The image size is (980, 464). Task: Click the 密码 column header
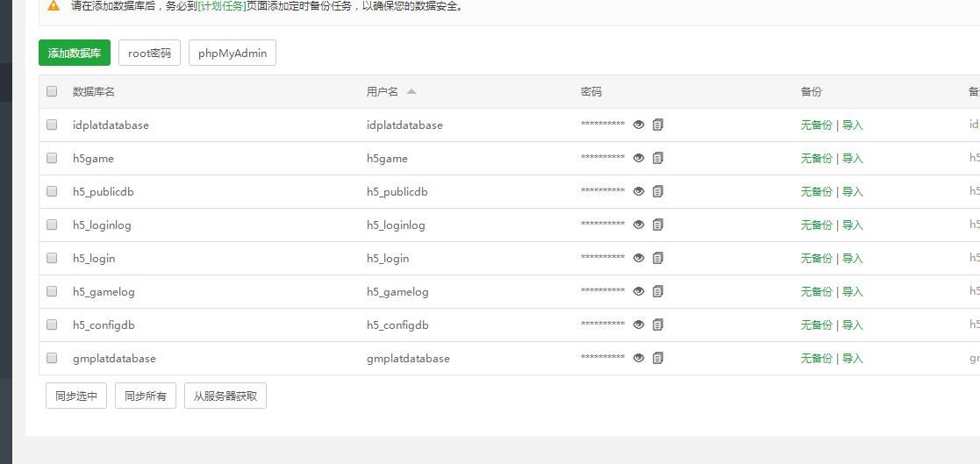(591, 92)
